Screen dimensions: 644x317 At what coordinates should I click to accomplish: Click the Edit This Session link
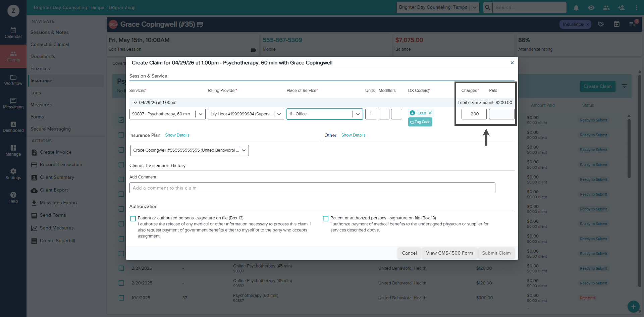point(125,49)
